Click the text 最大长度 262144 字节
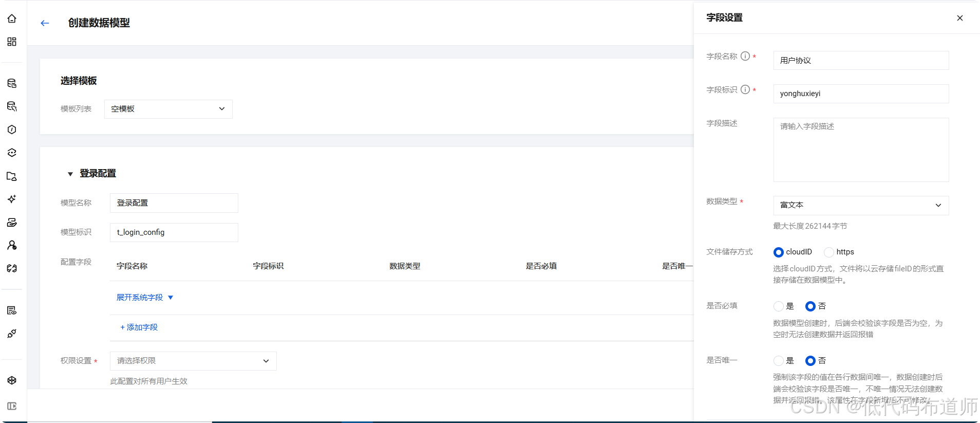The height and width of the screenshot is (423, 980). tap(810, 226)
